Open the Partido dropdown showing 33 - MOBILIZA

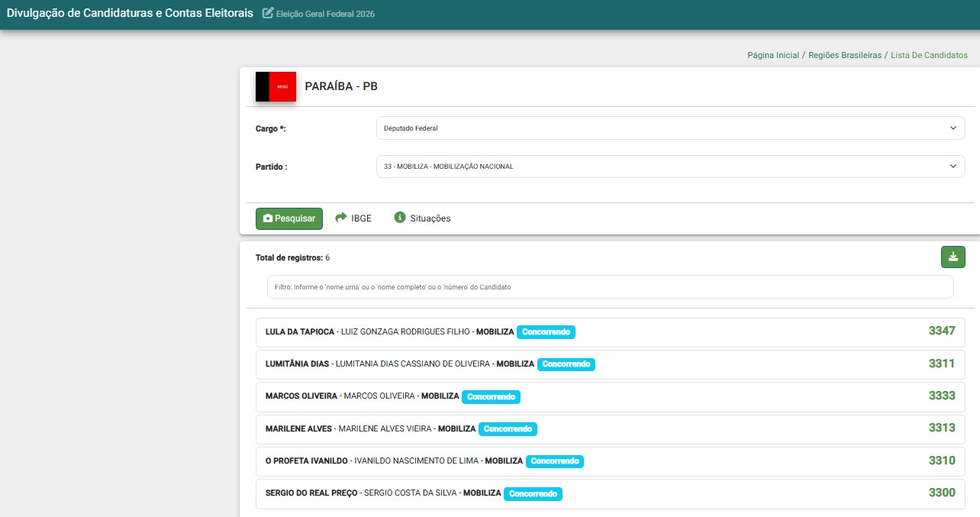[x=670, y=166]
